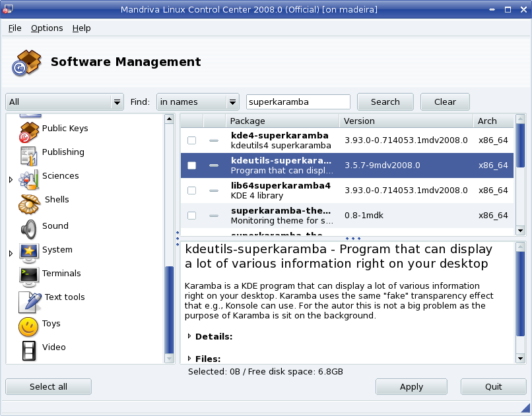The height and width of the screenshot is (416, 532).
Task: Select the kde4-superkaramba package name
Action: tap(280, 136)
